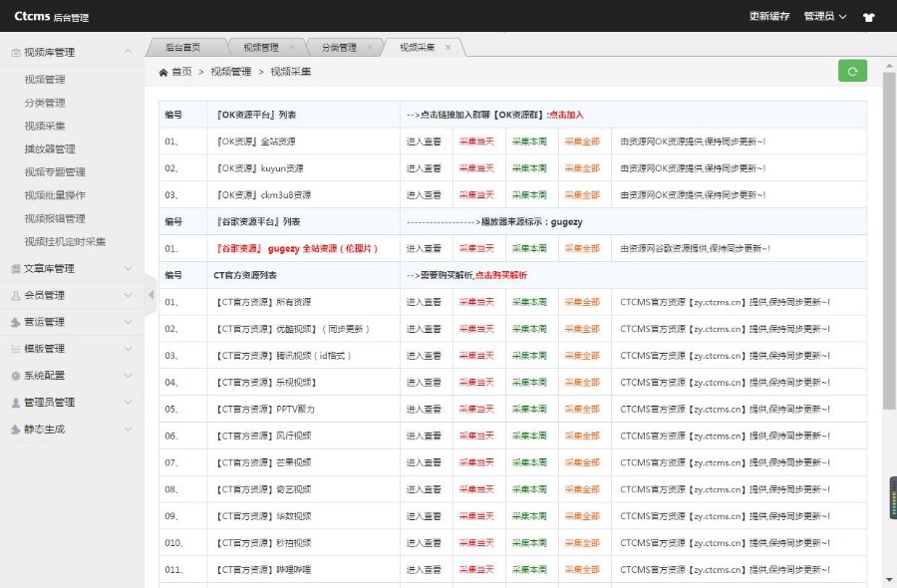Close the 视频采集 tab
897x588 pixels.
pos(448,48)
